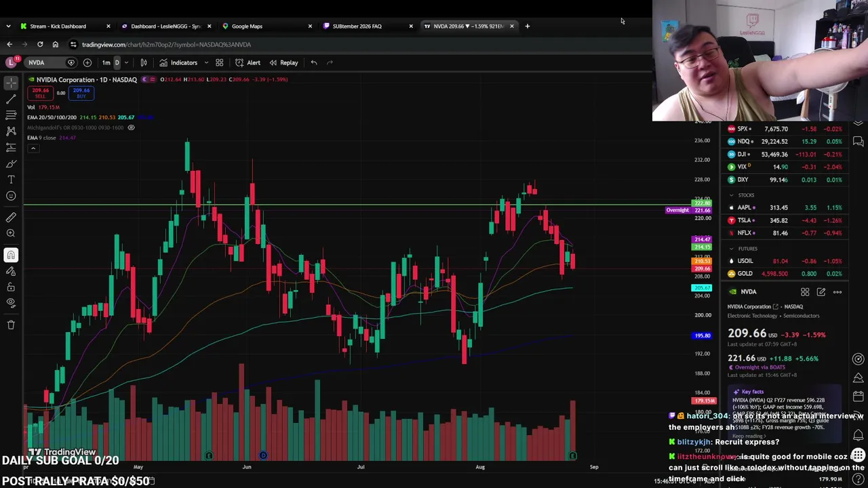Open the calendar sidebar panel
This screenshot has height=488, width=868.
(858, 396)
